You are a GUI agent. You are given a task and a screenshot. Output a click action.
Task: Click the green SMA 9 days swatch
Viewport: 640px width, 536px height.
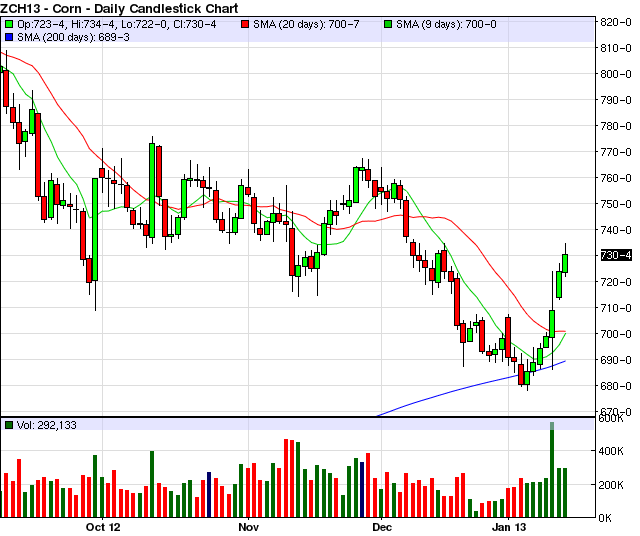[x=388, y=24]
